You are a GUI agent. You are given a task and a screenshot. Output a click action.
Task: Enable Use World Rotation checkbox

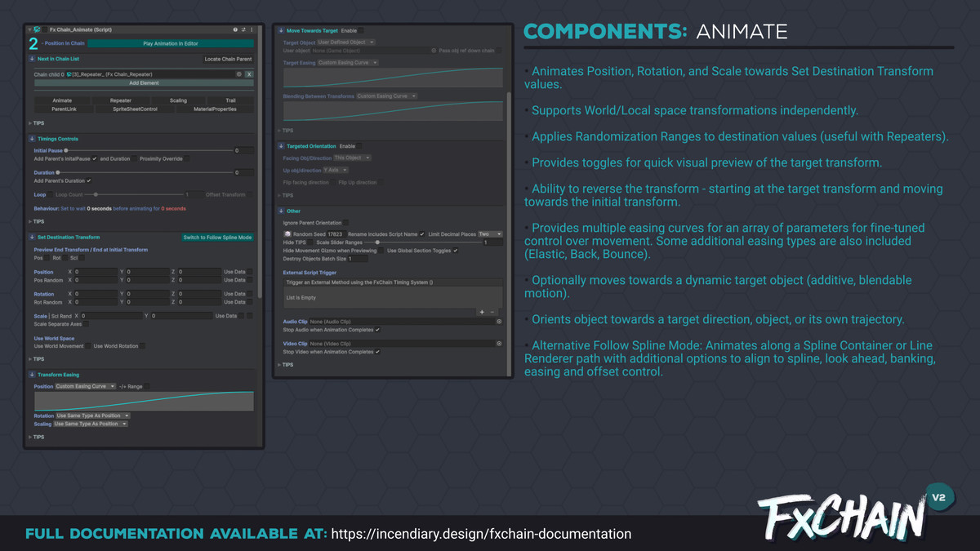(x=142, y=346)
